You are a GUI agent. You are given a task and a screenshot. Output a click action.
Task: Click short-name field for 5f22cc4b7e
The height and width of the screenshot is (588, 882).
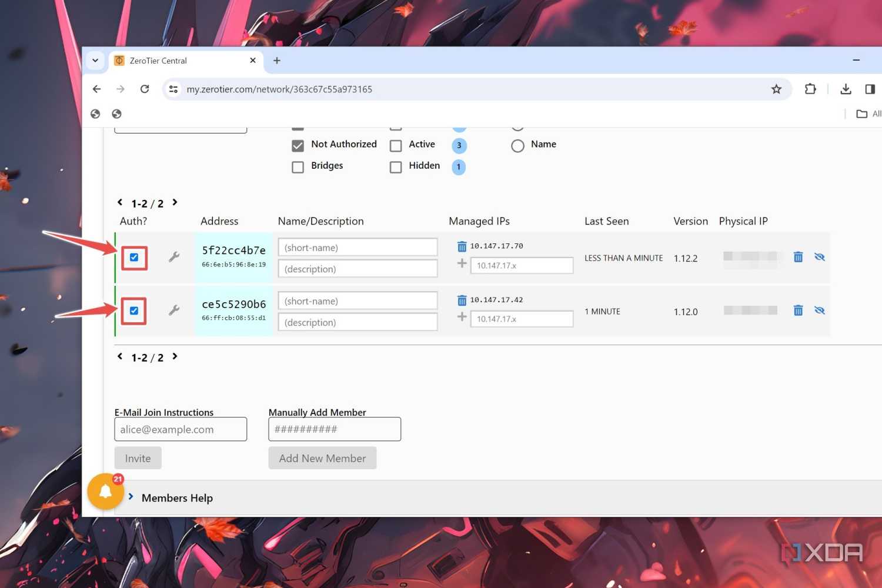coord(358,248)
